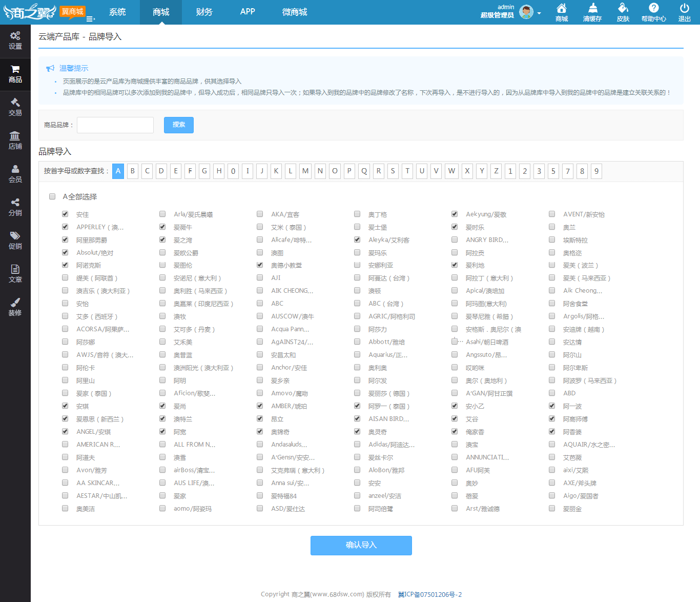Check the AVENT/新安怡 checkbox
This screenshot has width=700, height=602.
pos(552,214)
